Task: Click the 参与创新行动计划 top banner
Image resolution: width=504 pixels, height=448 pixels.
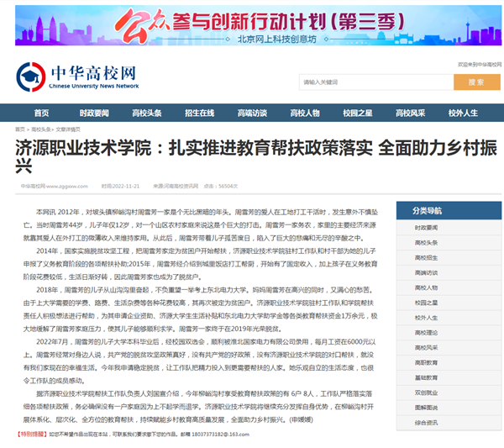Action: 251,25
